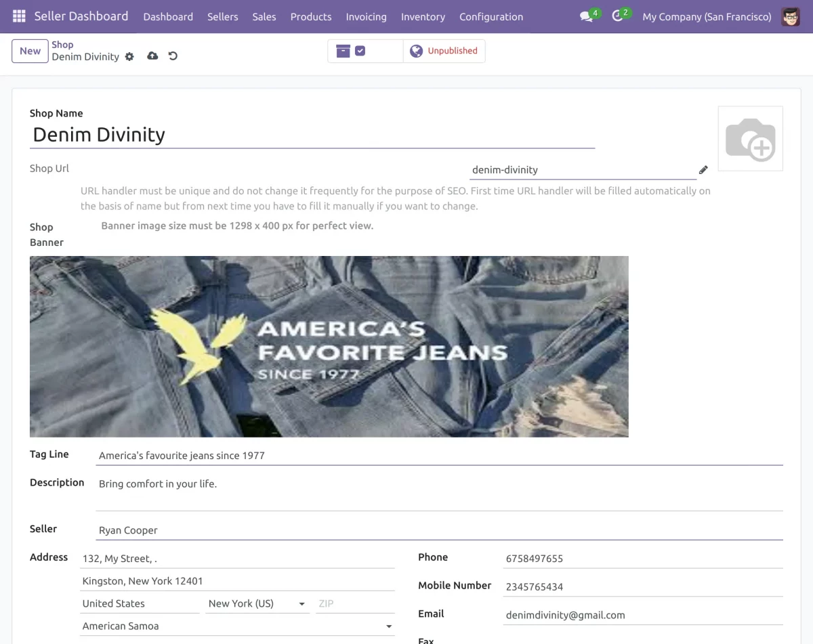
Task: Click the Seller field Ryan Cooper
Action: point(440,530)
